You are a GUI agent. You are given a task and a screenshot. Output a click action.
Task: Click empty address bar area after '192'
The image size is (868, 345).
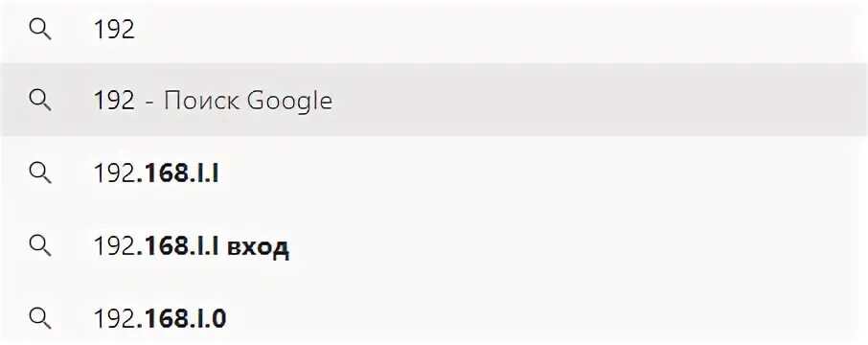pyautogui.click(x=498, y=30)
